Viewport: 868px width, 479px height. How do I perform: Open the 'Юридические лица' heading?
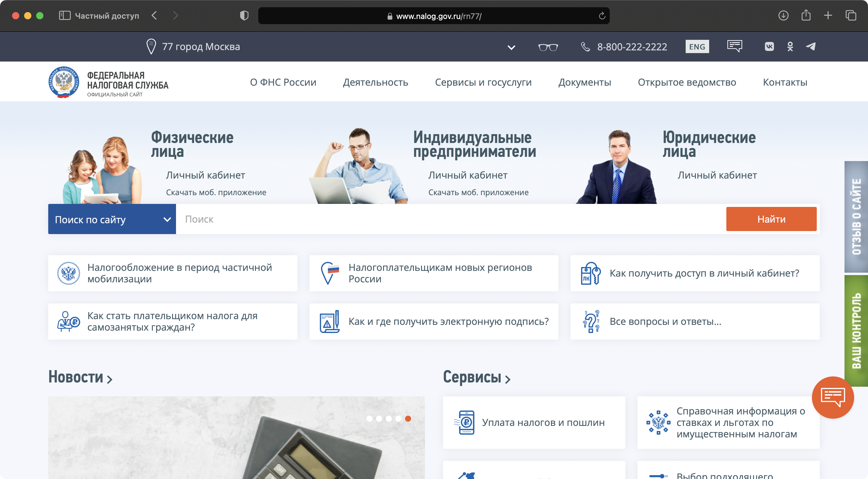pyautogui.click(x=709, y=144)
